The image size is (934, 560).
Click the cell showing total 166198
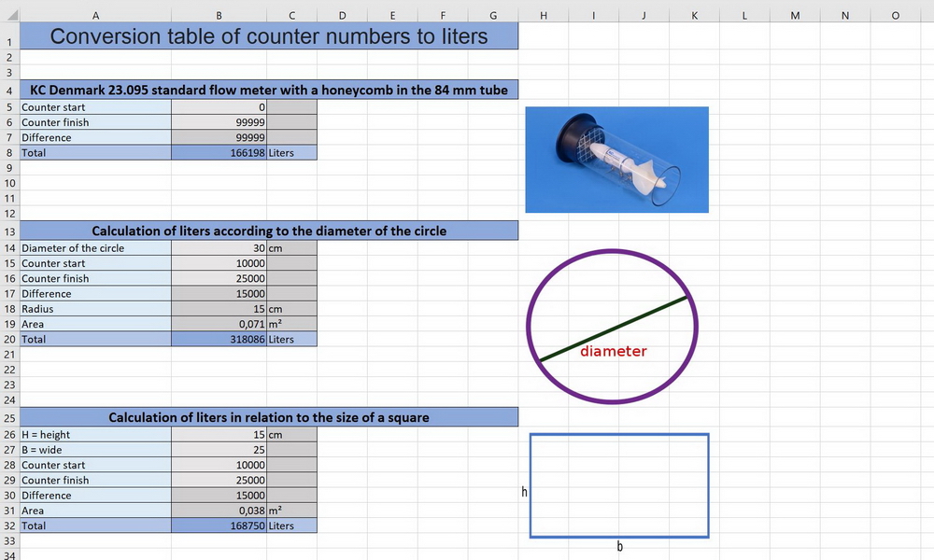(x=219, y=153)
